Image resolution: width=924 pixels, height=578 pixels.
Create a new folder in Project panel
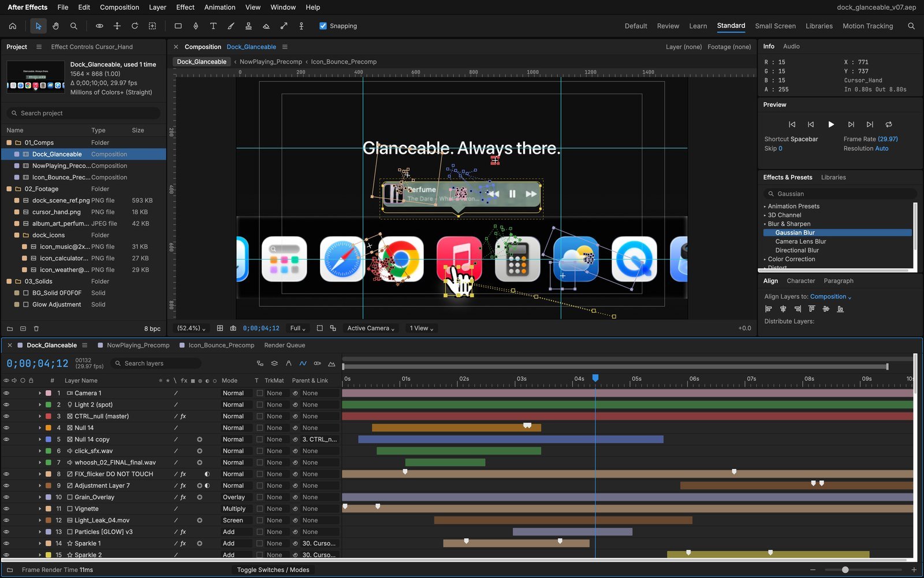coord(10,328)
